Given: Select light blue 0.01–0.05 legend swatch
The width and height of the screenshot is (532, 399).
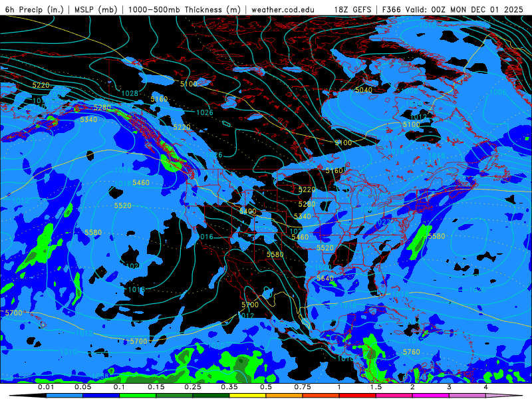Looking at the screenshot, I should pos(65,396).
